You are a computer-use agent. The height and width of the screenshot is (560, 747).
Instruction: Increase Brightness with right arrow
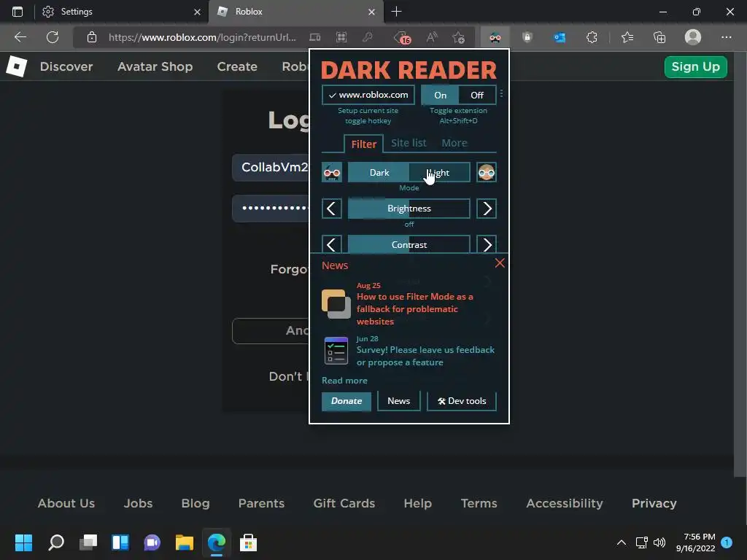tap(487, 209)
